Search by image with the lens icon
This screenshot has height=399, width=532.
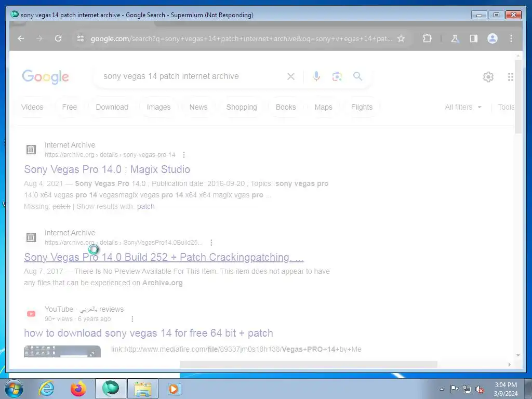tap(337, 76)
